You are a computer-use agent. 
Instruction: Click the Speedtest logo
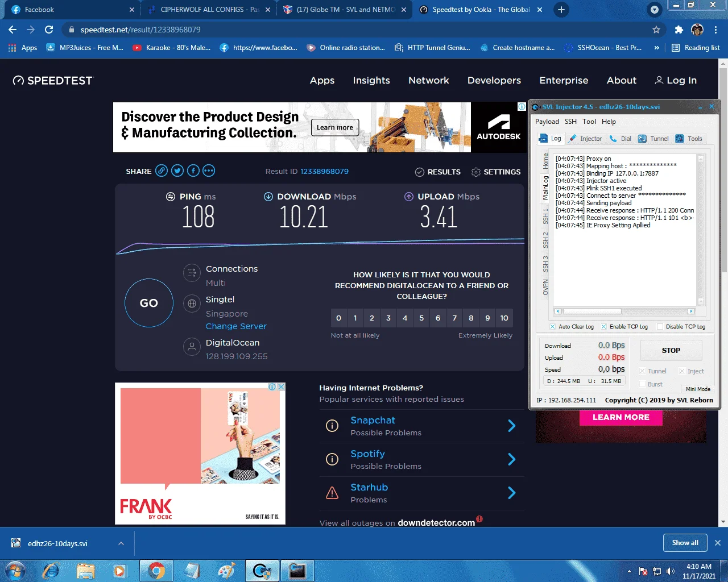52,81
